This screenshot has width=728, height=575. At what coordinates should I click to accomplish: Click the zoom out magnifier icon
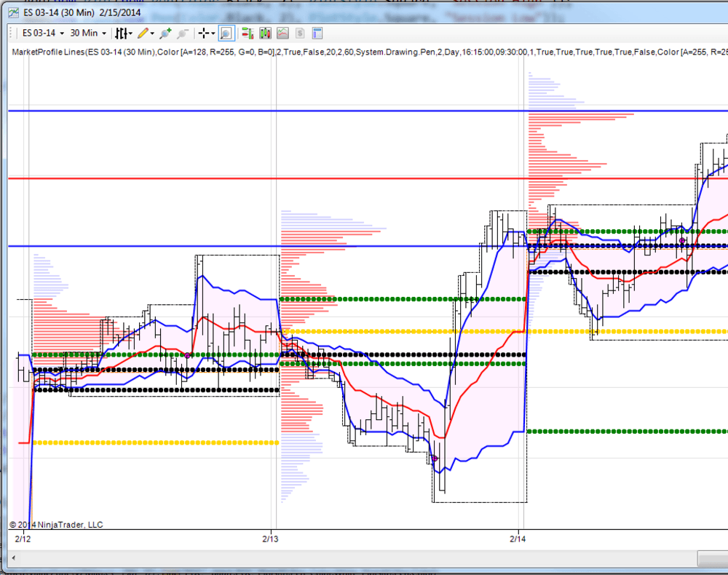183,33
